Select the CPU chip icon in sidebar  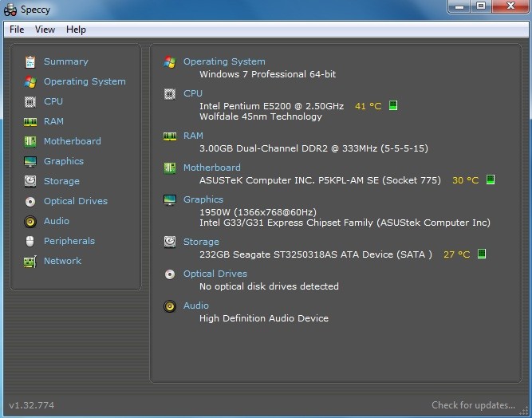click(30, 102)
